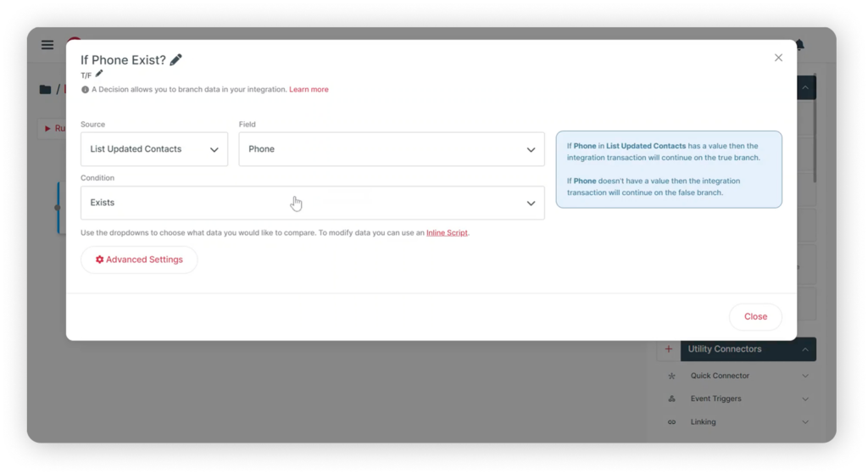The width and height of the screenshot is (868, 474).
Task: Click the Linking chain icon
Action: click(x=671, y=422)
